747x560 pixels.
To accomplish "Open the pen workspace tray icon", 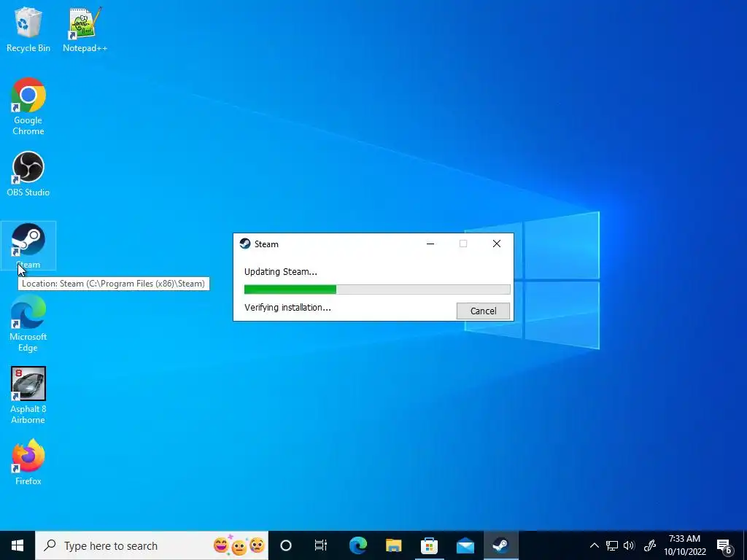I will click(x=650, y=545).
